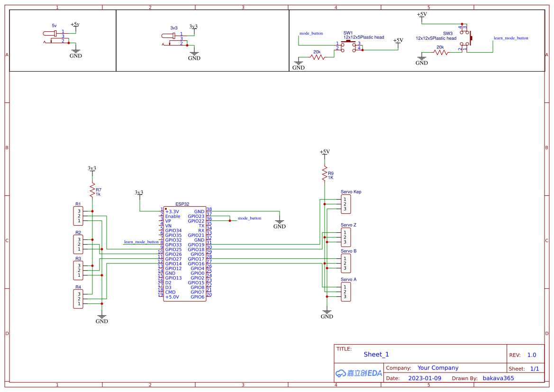Click the Servo A 3-pin header
This screenshot has height=392, width=554.
345,291
